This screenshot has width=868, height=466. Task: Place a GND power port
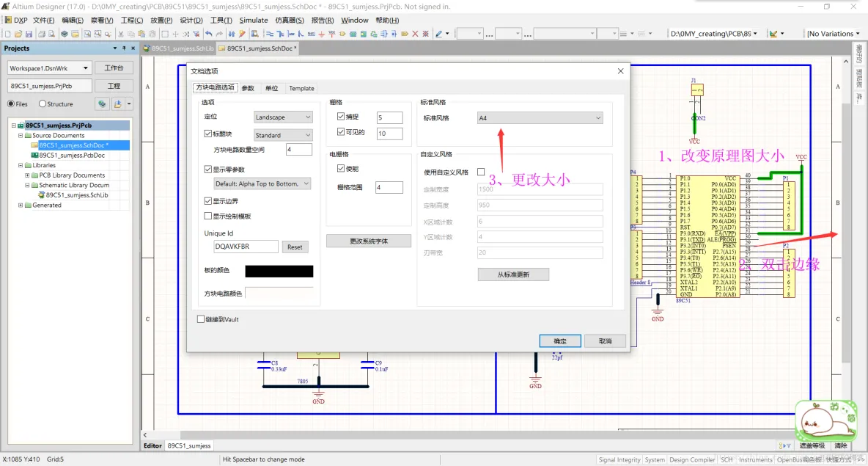click(x=322, y=34)
